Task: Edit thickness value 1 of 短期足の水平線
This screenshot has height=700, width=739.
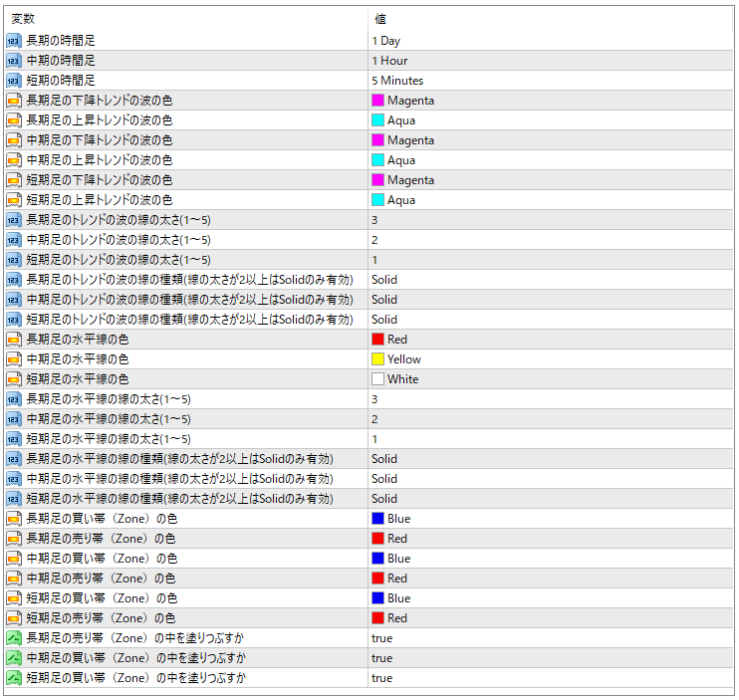Action: pyautogui.click(x=374, y=439)
